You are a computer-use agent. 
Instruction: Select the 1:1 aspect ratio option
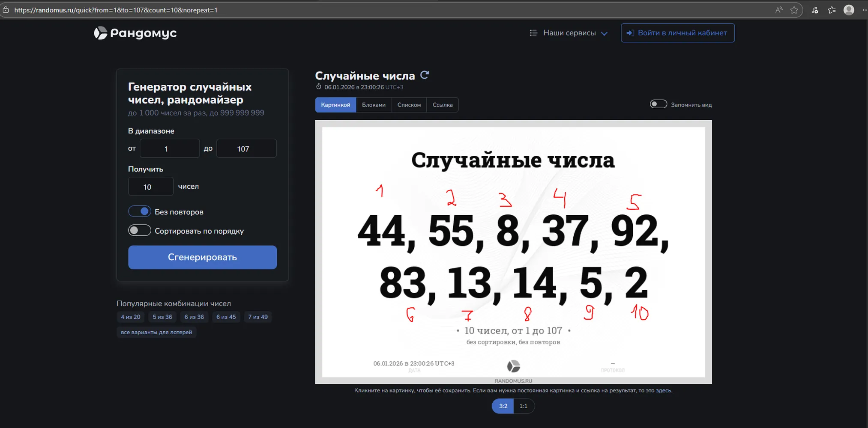(x=524, y=406)
